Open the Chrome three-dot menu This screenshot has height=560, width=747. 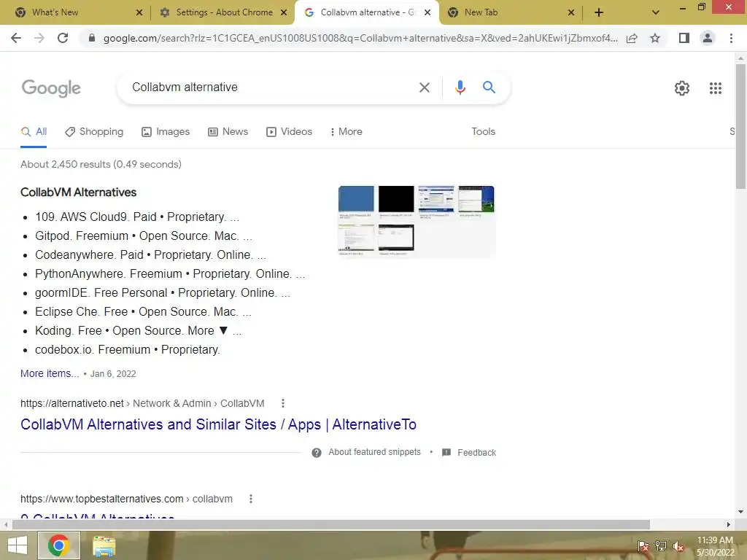click(731, 38)
